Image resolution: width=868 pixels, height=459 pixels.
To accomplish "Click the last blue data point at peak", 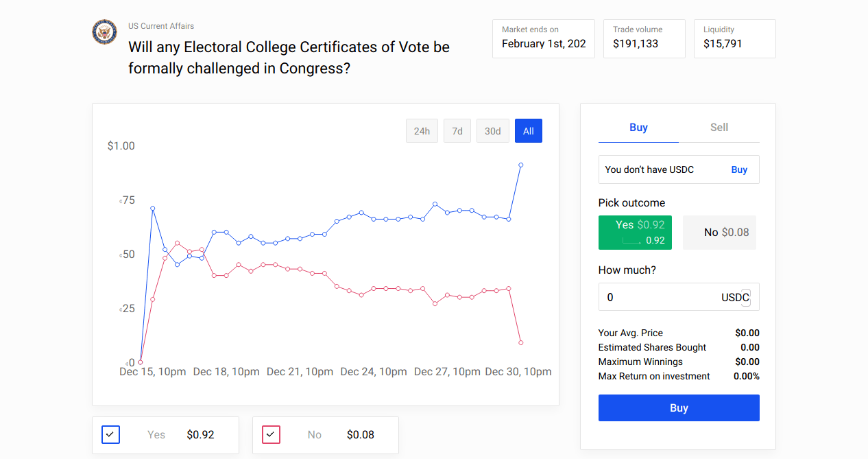I will point(521,165).
